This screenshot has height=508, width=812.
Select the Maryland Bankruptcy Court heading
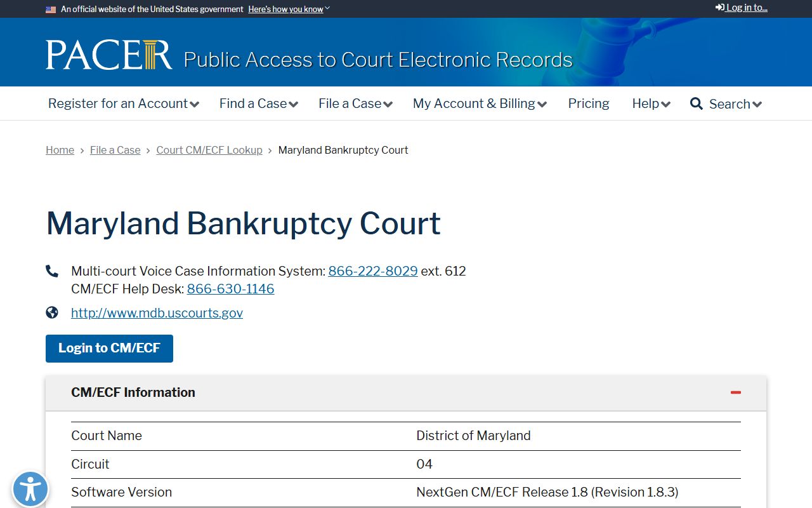click(244, 224)
